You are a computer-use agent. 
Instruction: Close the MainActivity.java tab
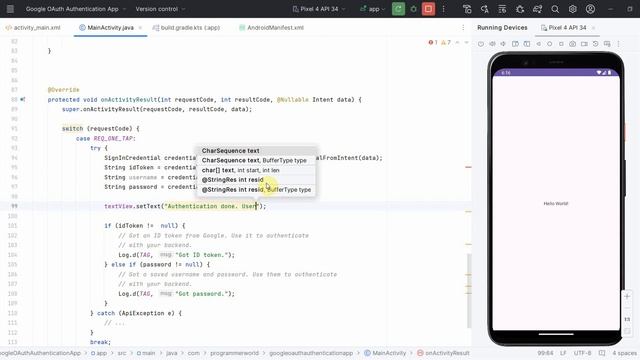coord(140,28)
